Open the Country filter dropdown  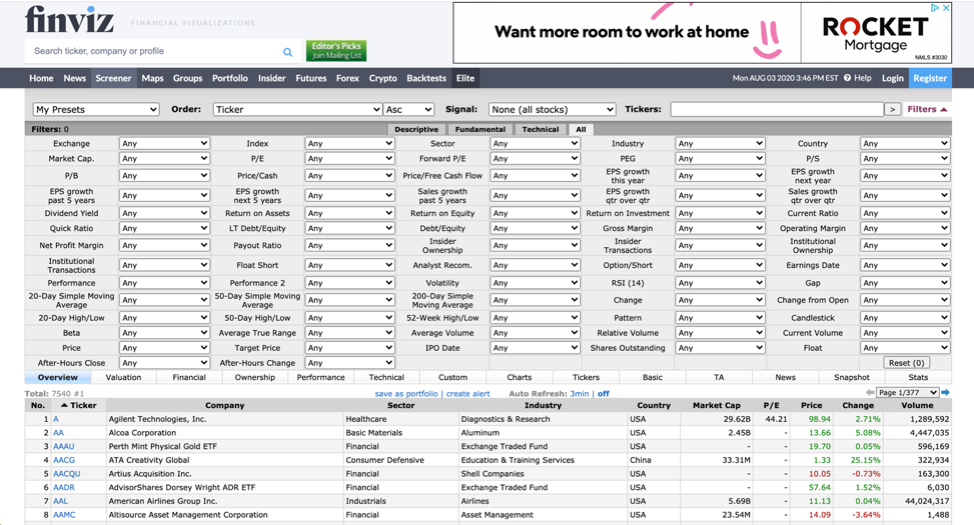tap(905, 144)
